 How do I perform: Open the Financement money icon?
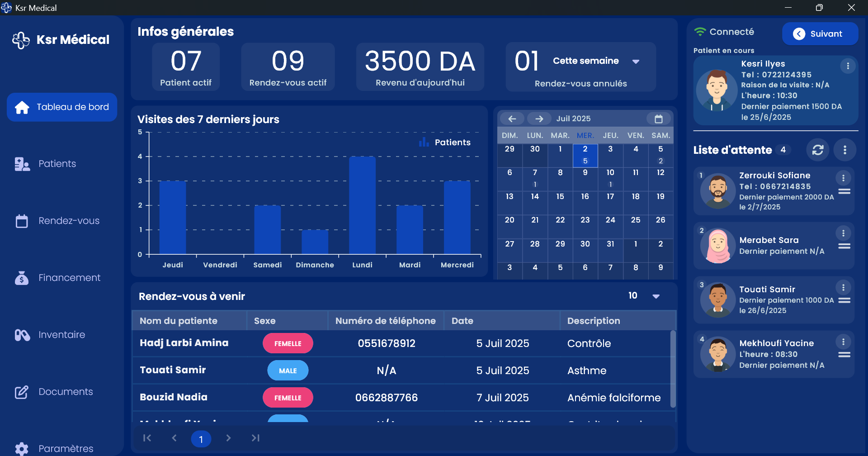pos(21,278)
